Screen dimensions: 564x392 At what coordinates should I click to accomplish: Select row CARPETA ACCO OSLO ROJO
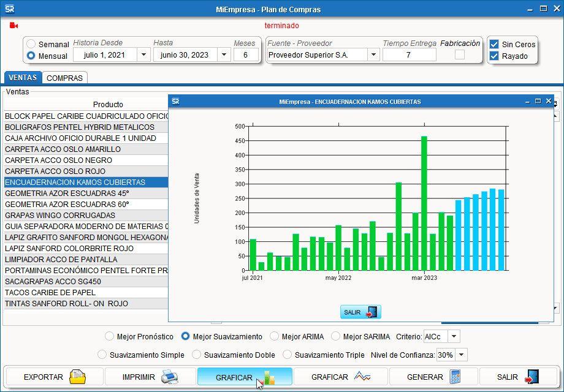86,171
